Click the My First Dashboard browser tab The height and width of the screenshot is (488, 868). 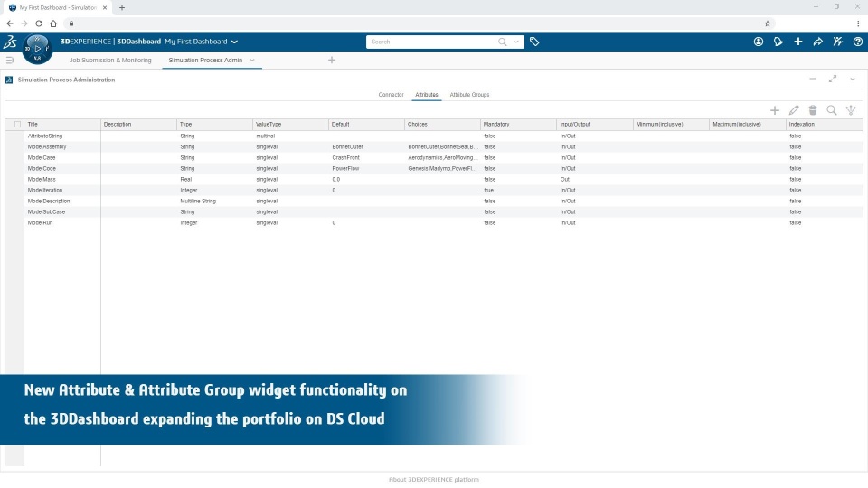tap(58, 8)
